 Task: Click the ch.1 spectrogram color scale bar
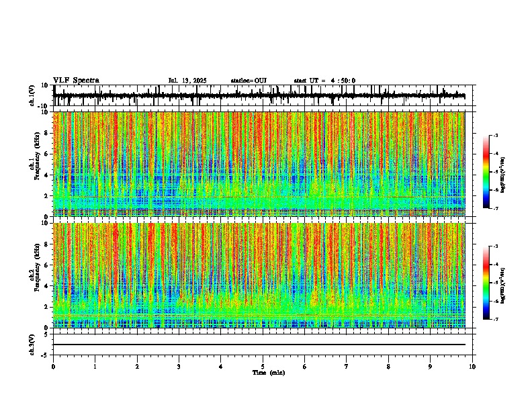pos(486,172)
